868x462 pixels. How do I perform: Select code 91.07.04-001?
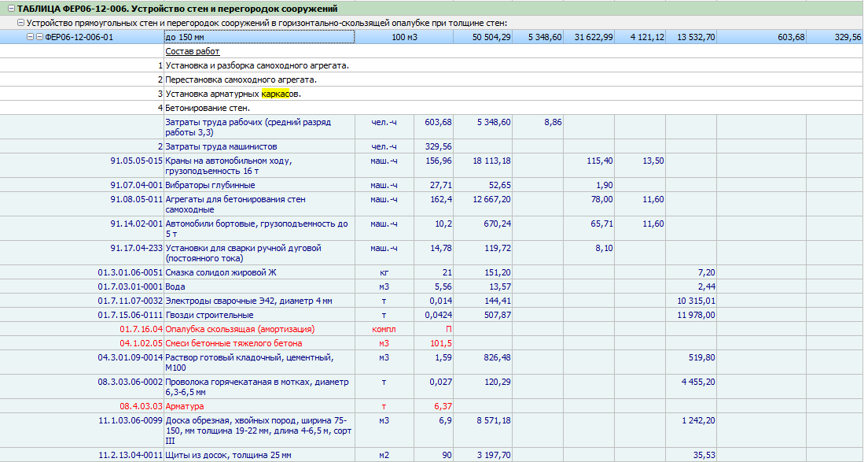coord(136,185)
